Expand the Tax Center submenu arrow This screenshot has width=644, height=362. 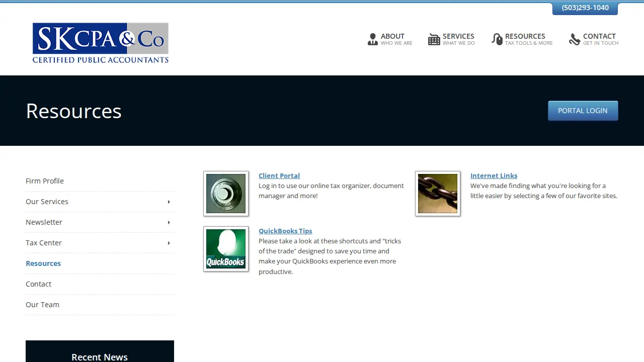click(169, 243)
